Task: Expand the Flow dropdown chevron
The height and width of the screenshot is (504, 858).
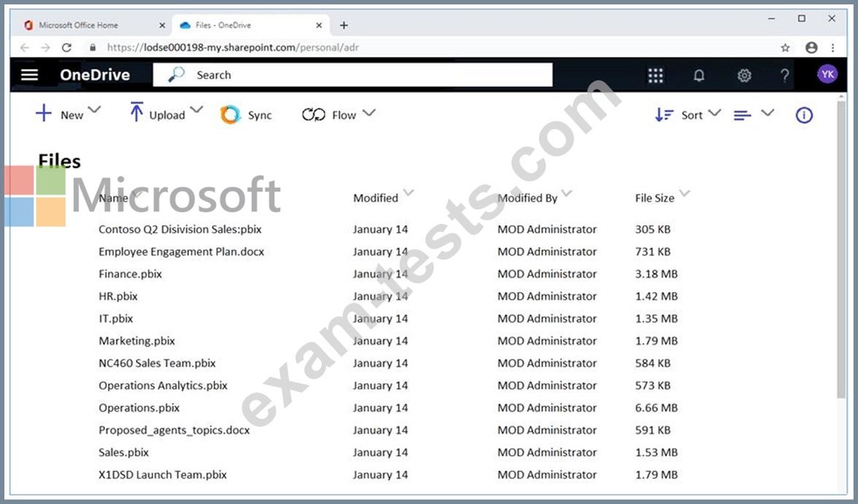Action: 369,113
